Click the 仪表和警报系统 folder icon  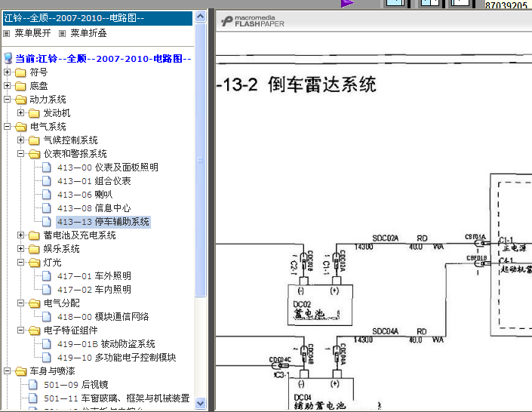(34, 154)
